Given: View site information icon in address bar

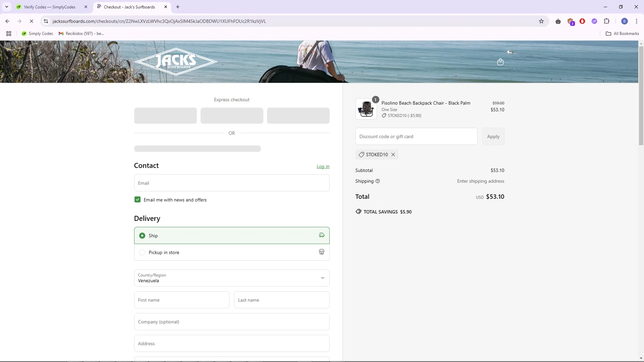Looking at the screenshot, I should click(x=46, y=21).
